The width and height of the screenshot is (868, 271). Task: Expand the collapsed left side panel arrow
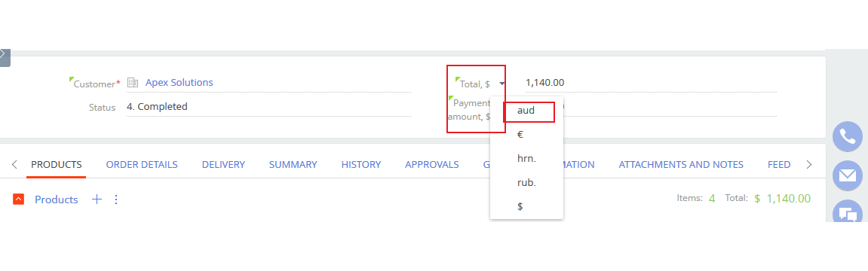(x=3, y=54)
